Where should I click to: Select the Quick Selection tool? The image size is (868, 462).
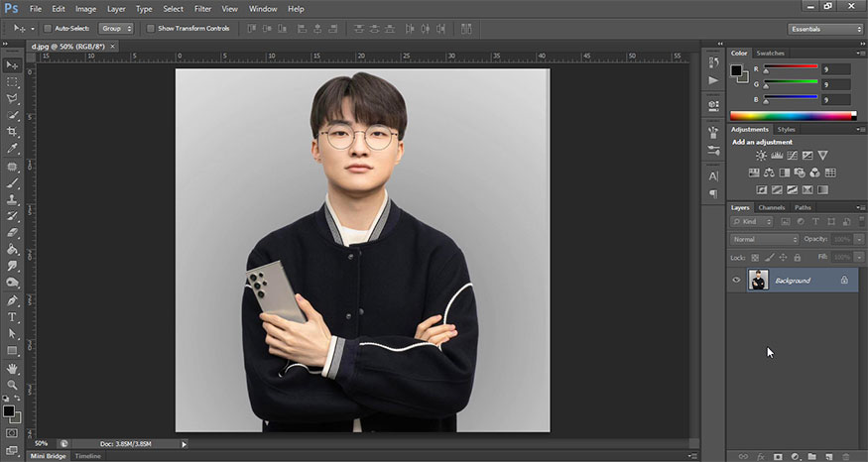12,115
